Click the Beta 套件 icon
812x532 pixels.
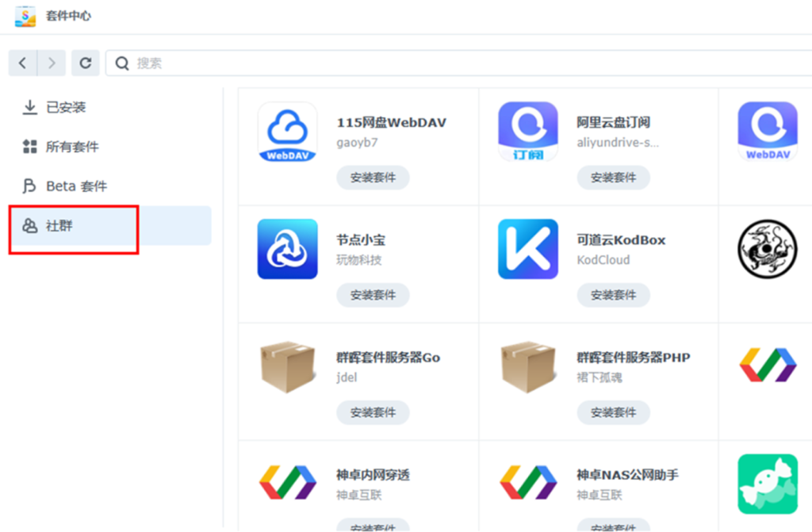pyautogui.click(x=29, y=186)
